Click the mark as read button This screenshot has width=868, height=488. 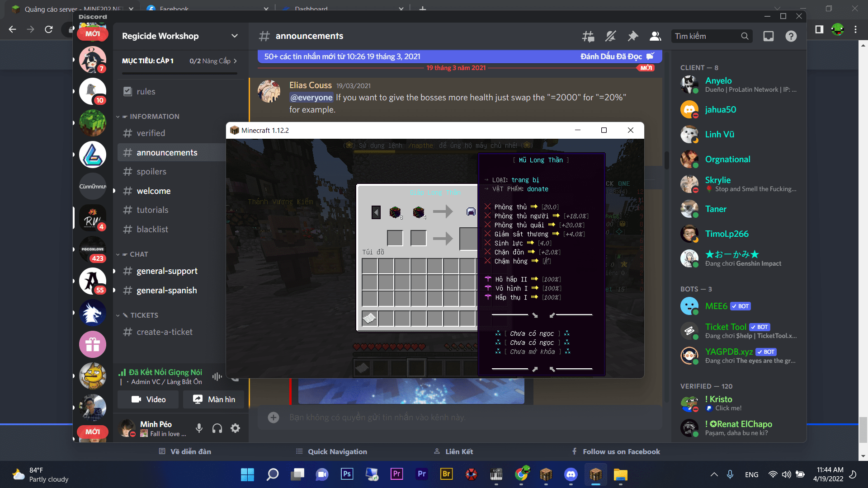coord(617,56)
